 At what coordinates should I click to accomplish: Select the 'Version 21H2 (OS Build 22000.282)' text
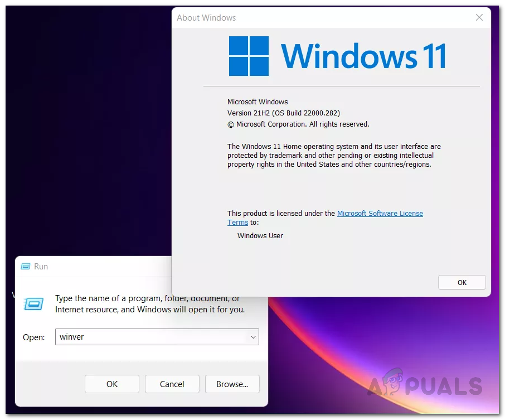tap(283, 113)
